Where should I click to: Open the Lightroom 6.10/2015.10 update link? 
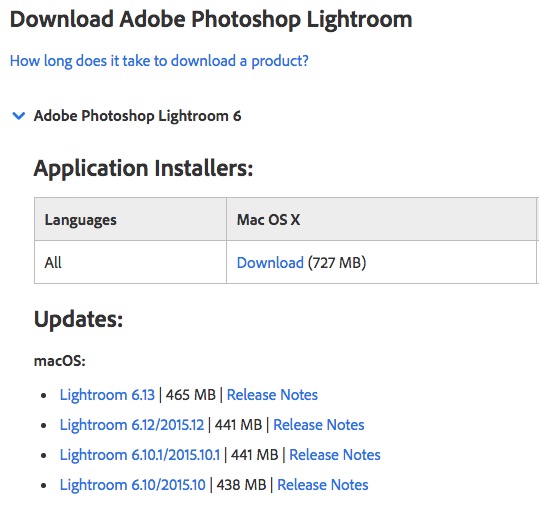133,485
